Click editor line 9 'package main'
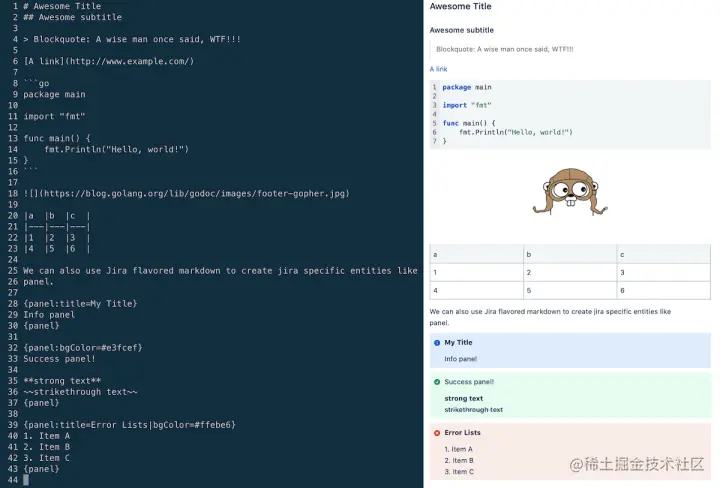The width and height of the screenshot is (720, 488). click(54, 94)
